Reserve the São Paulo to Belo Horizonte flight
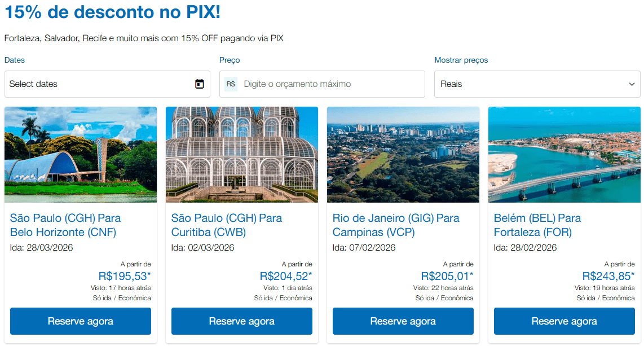 pos(81,321)
